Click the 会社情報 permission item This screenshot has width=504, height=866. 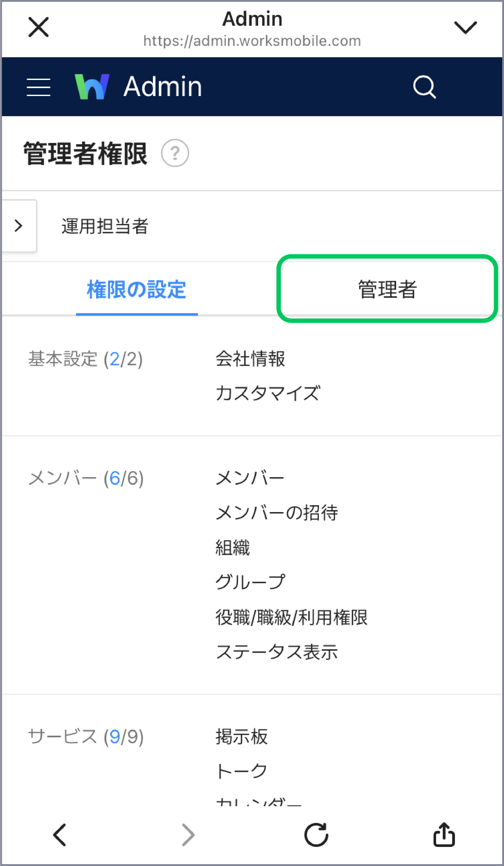tap(251, 359)
